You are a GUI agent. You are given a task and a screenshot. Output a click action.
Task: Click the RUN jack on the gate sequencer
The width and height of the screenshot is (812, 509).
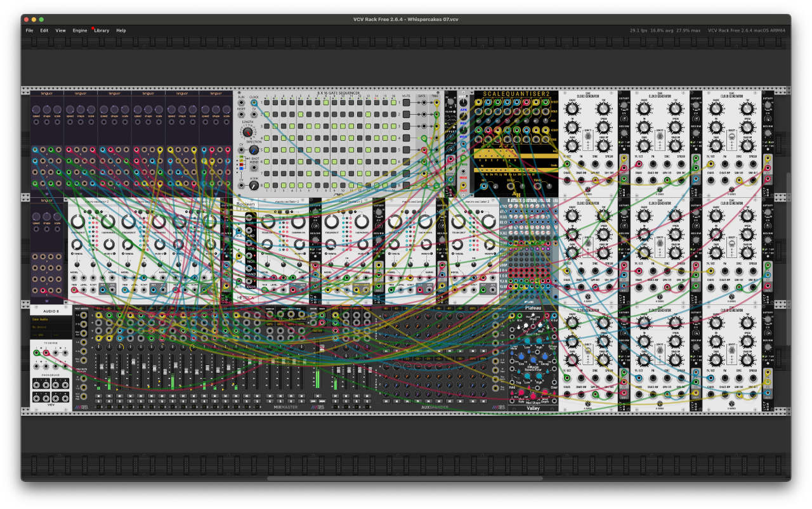[x=241, y=103]
